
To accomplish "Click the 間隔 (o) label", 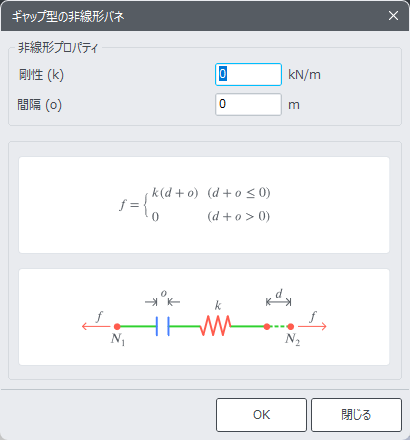I will pos(39,105).
